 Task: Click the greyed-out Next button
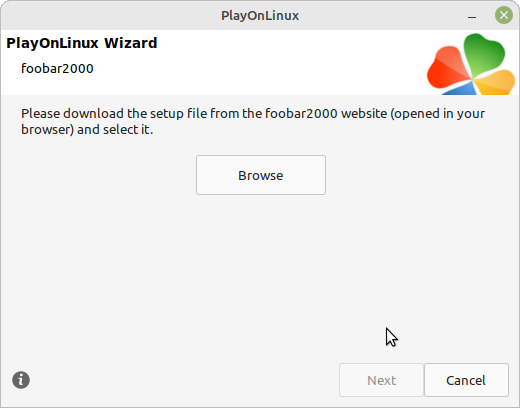381,380
